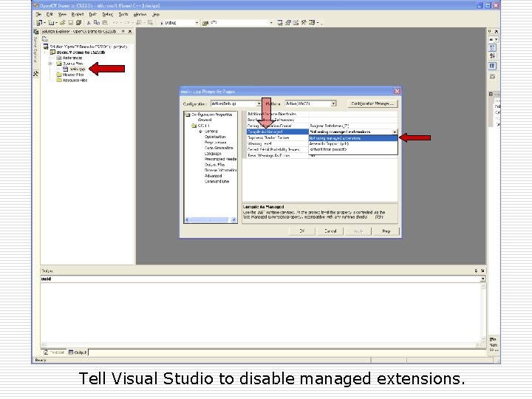Select Advanced property page
This screenshot has height=399, width=532.
click(x=213, y=176)
